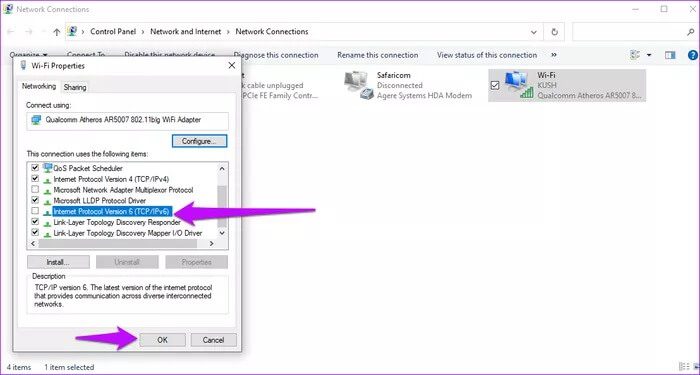
Task: Select Internet Protocol Version 6 (TCP/IPv6) row
Action: click(113, 211)
